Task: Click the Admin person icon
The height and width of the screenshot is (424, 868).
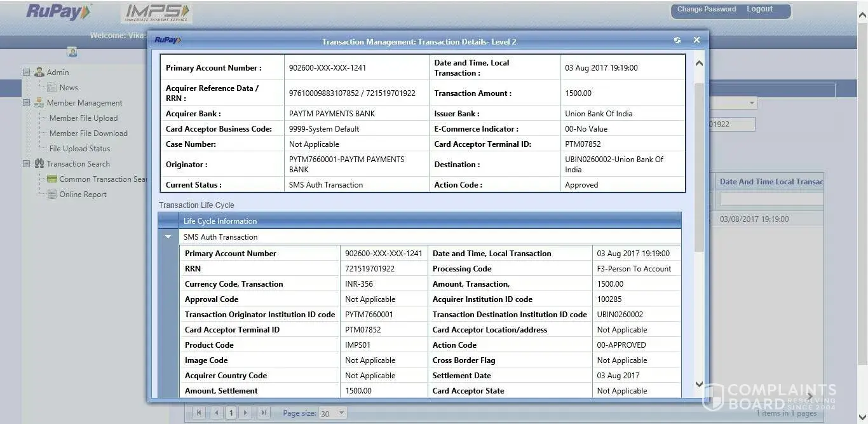Action: tap(39, 72)
